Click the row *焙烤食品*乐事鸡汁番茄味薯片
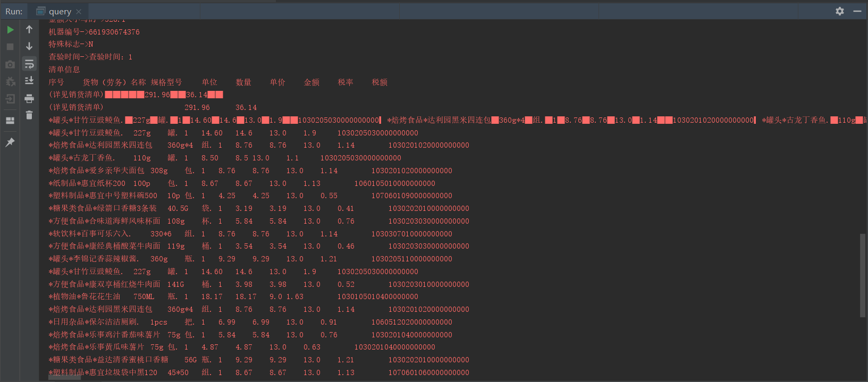Image resolution: width=868 pixels, height=382 pixels. (250, 335)
